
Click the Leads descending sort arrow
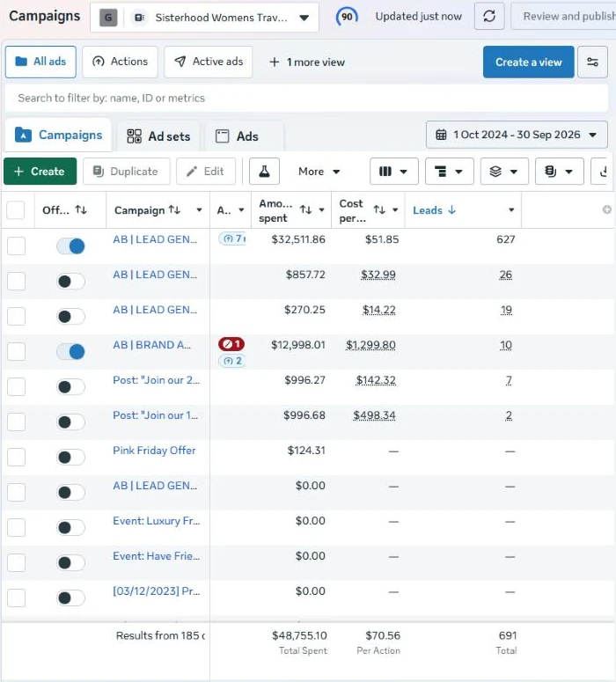tap(452, 210)
